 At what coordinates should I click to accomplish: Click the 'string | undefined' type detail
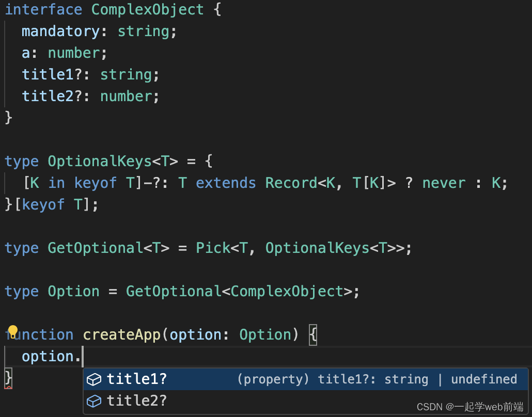tap(450, 379)
